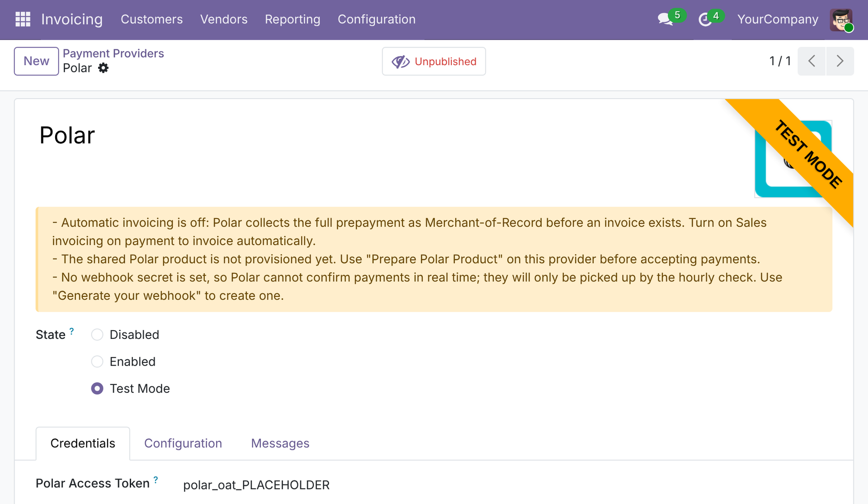The height and width of the screenshot is (504, 868).
Task: Click the Polar provider logo image
Action: coord(793,159)
